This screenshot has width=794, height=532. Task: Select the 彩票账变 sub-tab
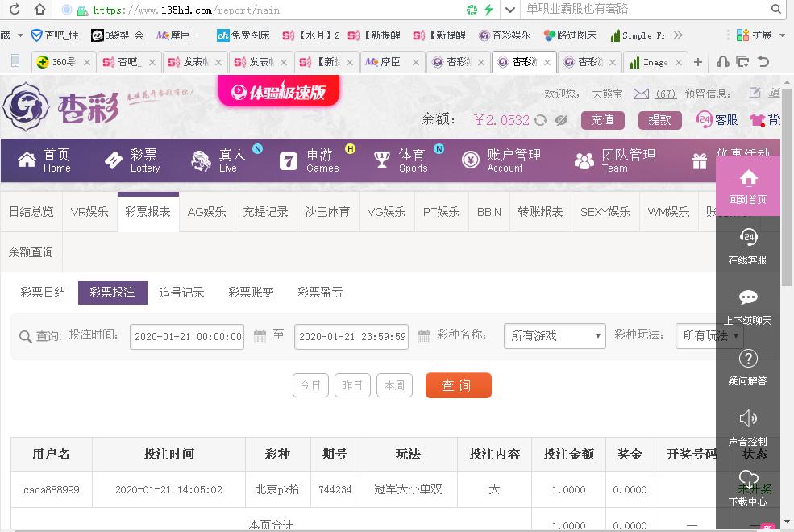click(x=252, y=292)
